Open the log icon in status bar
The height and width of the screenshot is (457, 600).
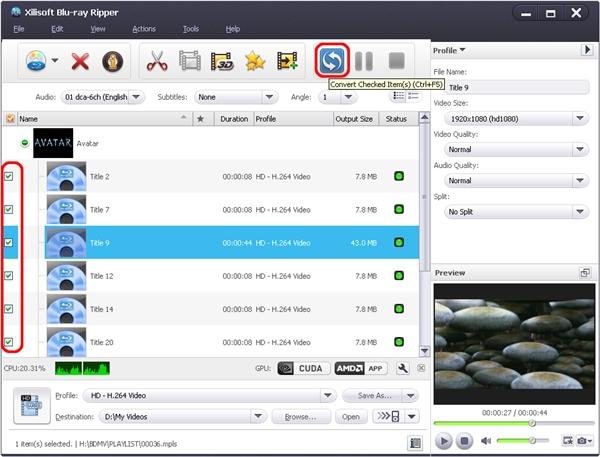(x=415, y=443)
